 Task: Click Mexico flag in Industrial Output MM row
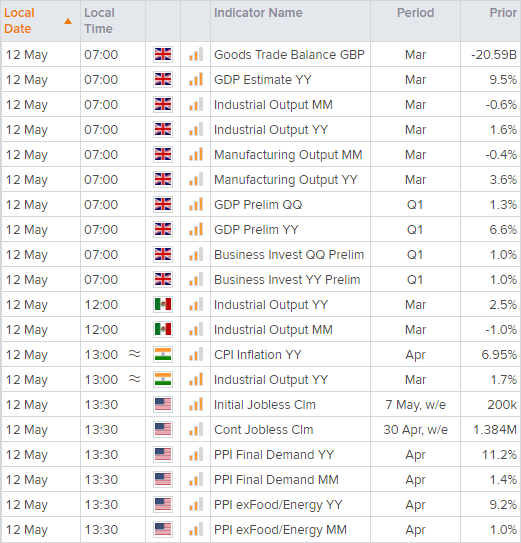tap(163, 330)
